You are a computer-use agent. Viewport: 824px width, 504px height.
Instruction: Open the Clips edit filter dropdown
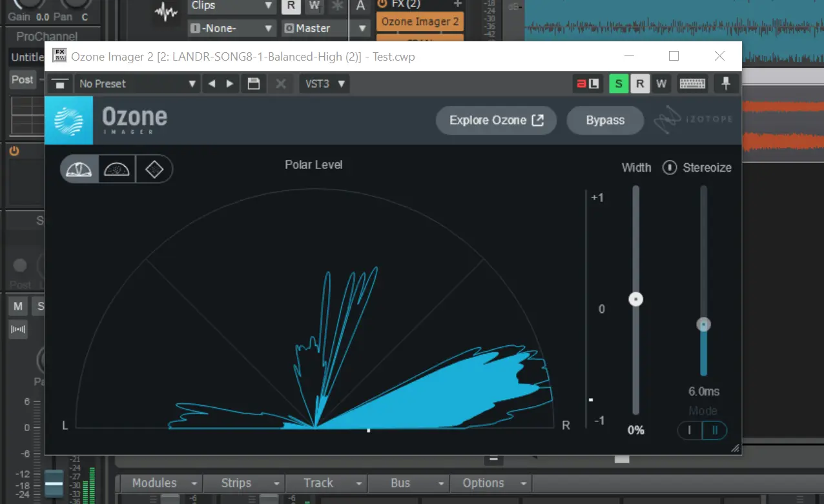click(232, 6)
